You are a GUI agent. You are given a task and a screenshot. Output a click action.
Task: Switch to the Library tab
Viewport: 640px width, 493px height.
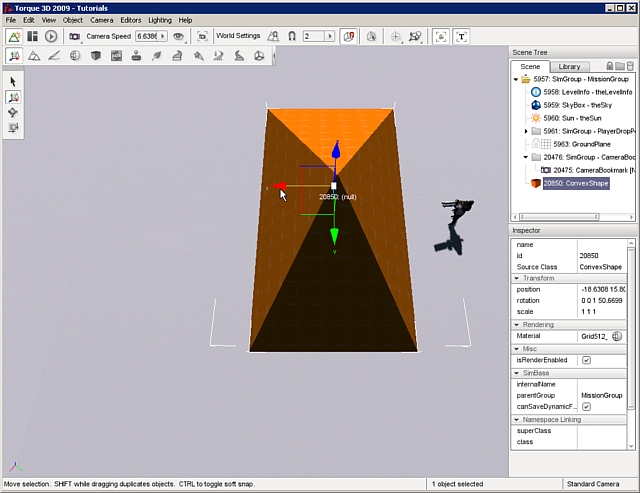click(x=568, y=66)
